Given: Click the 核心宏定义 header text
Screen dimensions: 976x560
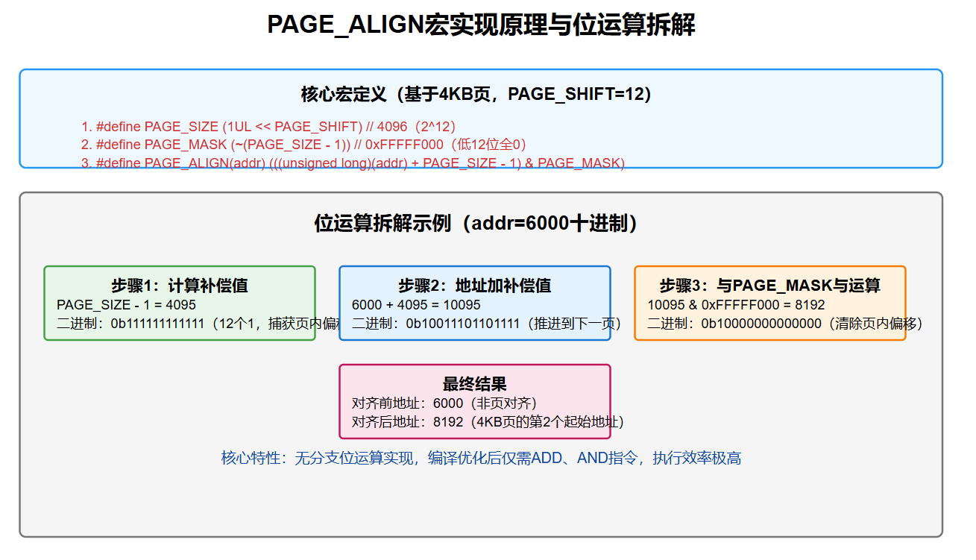Looking at the screenshot, I should pyautogui.click(x=486, y=95).
